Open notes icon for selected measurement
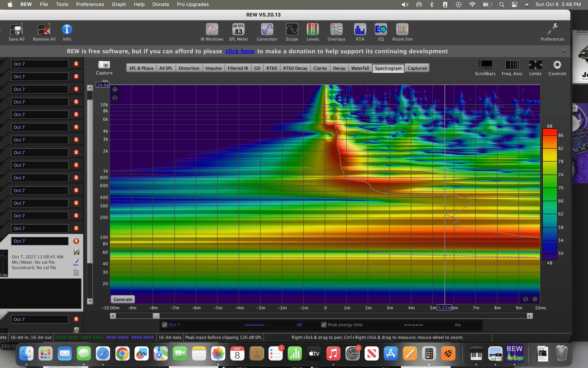This screenshot has height=368, width=588. (76, 273)
